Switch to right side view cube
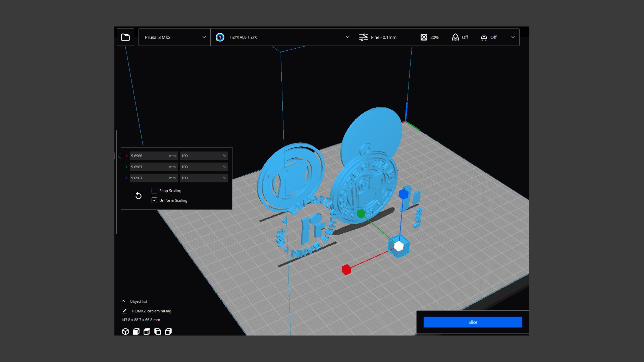 (x=168, y=331)
